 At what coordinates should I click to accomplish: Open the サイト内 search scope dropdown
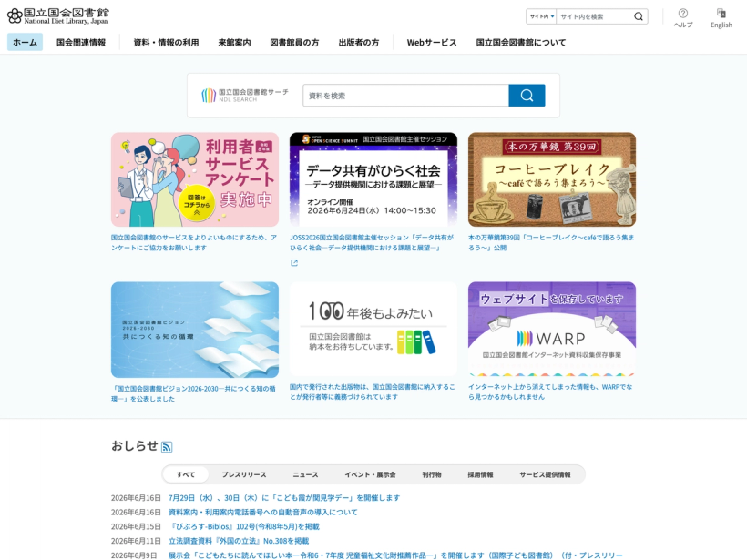point(542,16)
